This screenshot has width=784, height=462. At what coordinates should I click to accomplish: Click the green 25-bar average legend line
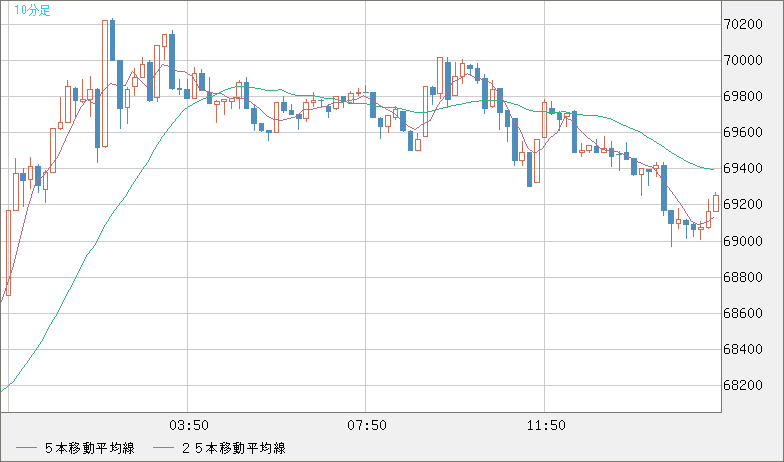tap(162, 448)
